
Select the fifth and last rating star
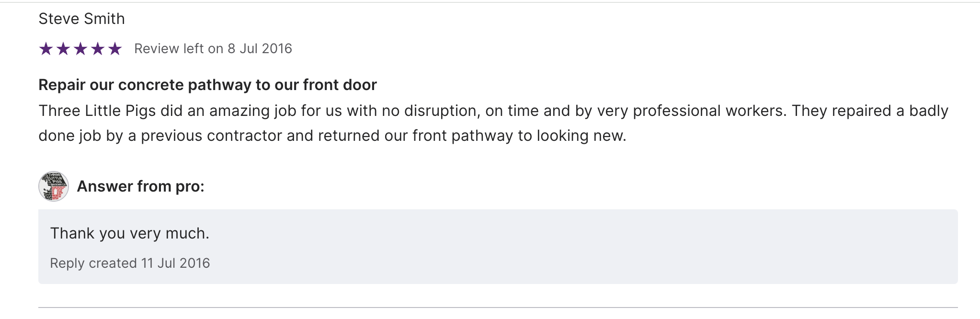pos(115,49)
